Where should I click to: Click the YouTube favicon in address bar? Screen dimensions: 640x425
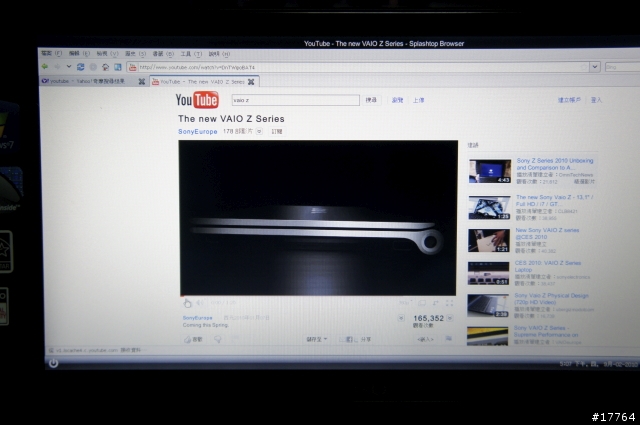click(x=133, y=67)
